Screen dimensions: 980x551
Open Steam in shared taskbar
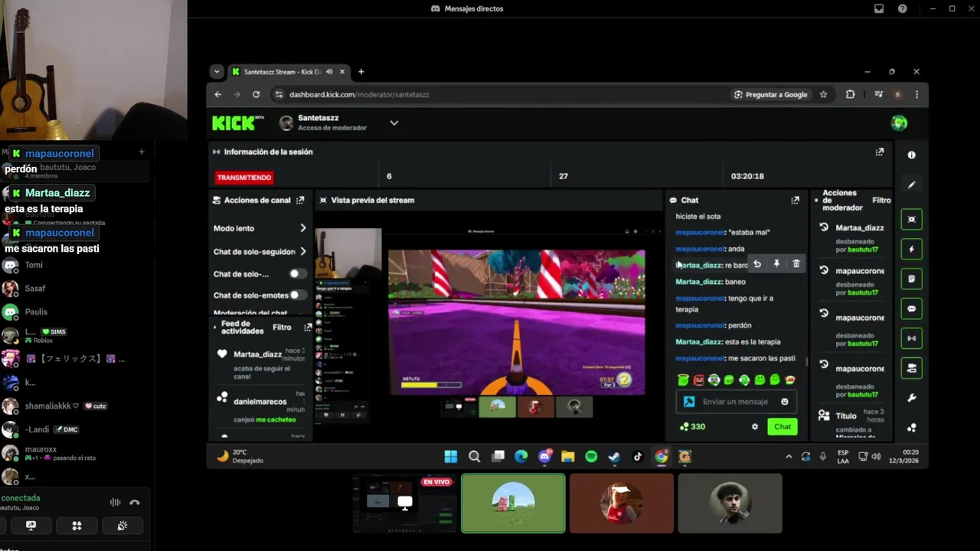(x=614, y=457)
